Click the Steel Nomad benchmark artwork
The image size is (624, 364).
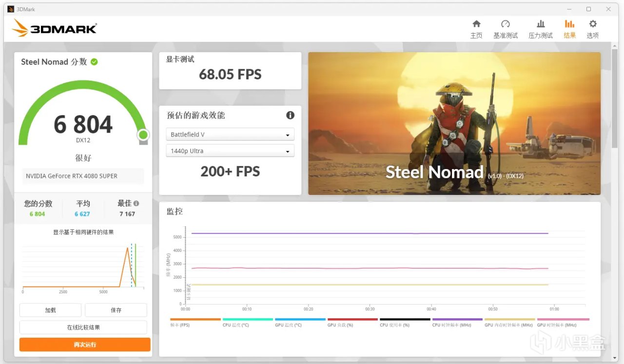454,123
